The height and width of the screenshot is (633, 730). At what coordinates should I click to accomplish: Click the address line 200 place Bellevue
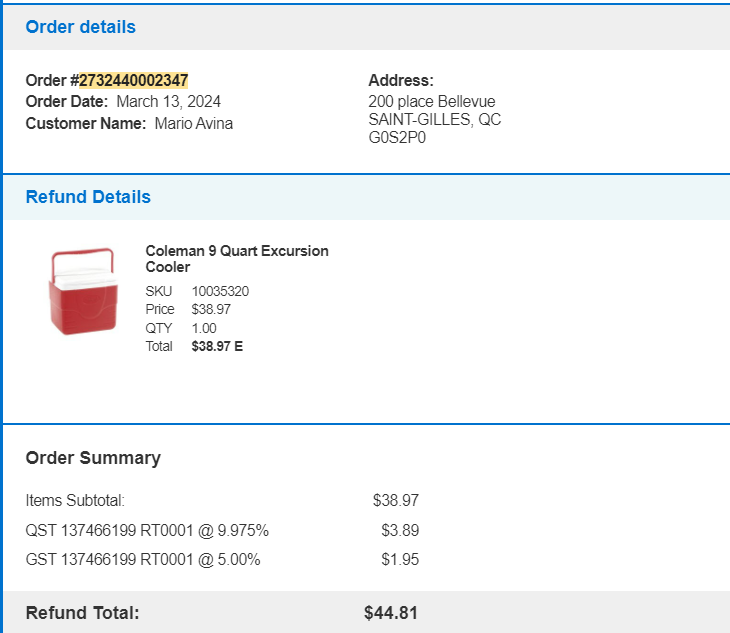[432, 101]
